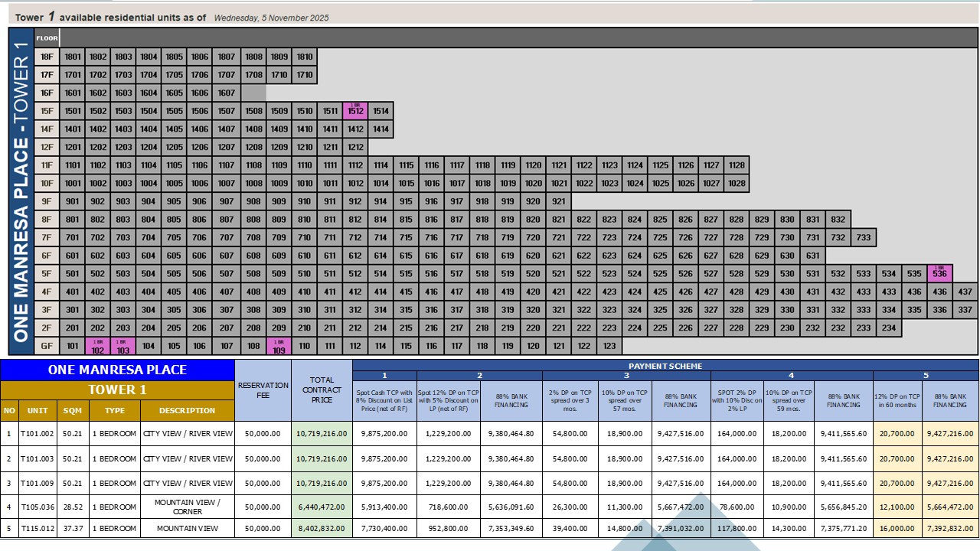Select the 78,600.00 cell
The width and height of the screenshot is (980, 551).
tap(737, 507)
